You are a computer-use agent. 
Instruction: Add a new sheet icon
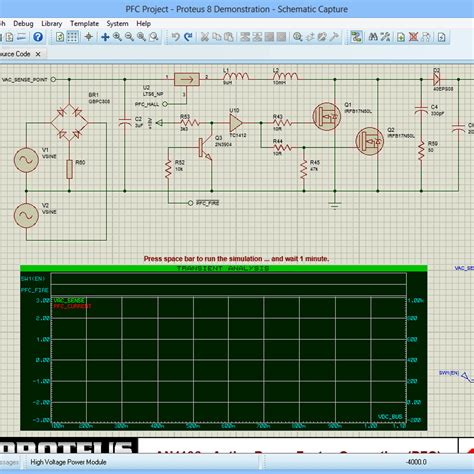(x=401, y=37)
